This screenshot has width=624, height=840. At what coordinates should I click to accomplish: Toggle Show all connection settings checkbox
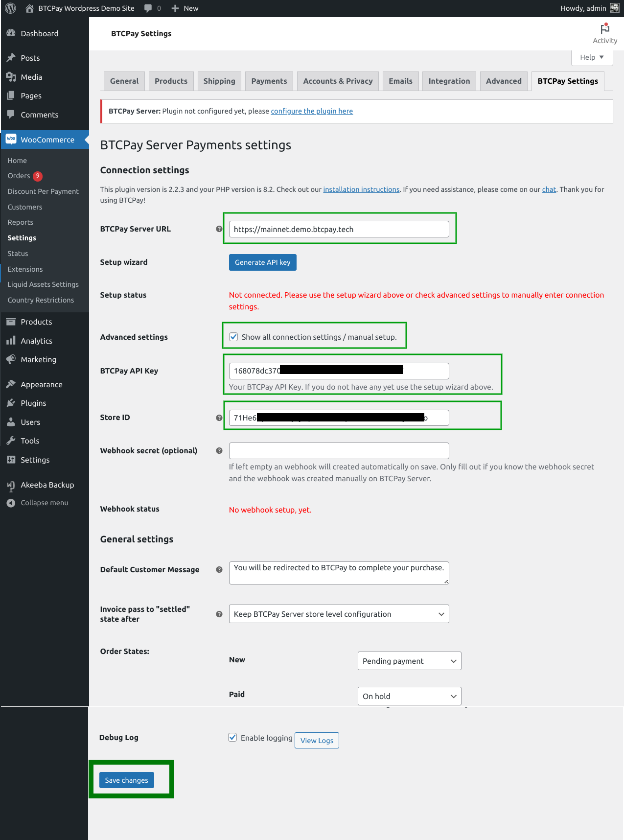click(x=233, y=337)
